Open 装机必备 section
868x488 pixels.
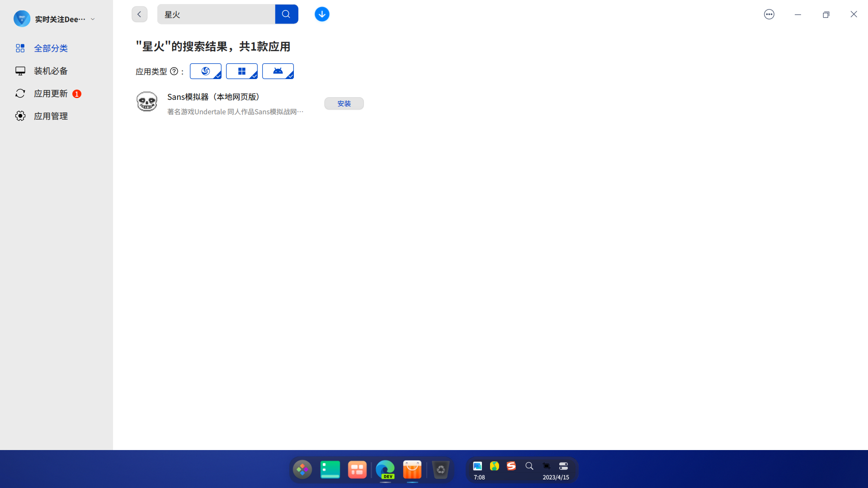(51, 71)
